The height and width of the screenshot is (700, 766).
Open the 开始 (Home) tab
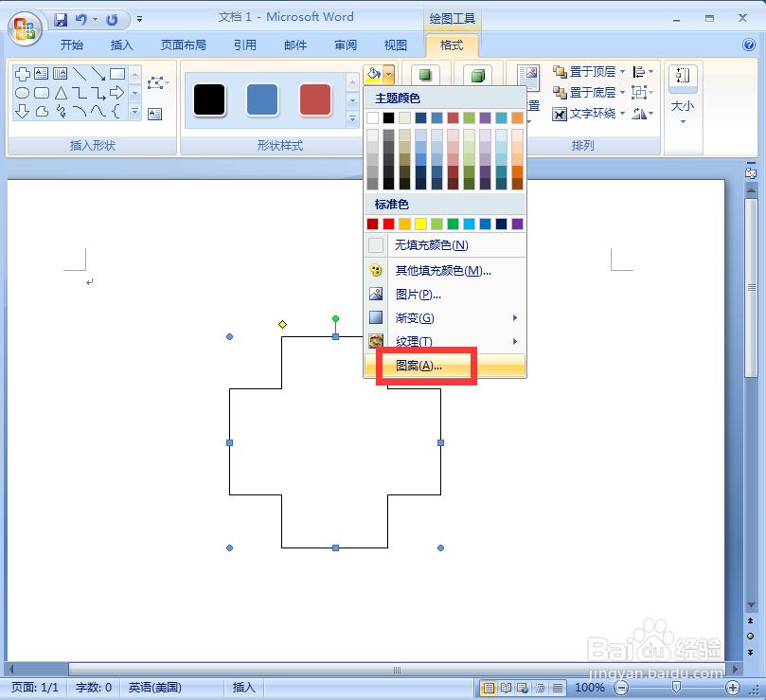(x=72, y=45)
